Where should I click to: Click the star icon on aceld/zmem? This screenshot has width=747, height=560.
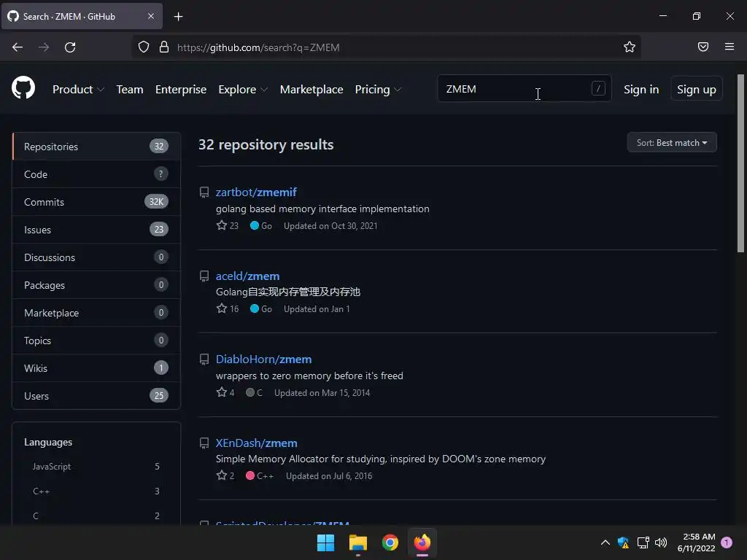click(x=222, y=308)
